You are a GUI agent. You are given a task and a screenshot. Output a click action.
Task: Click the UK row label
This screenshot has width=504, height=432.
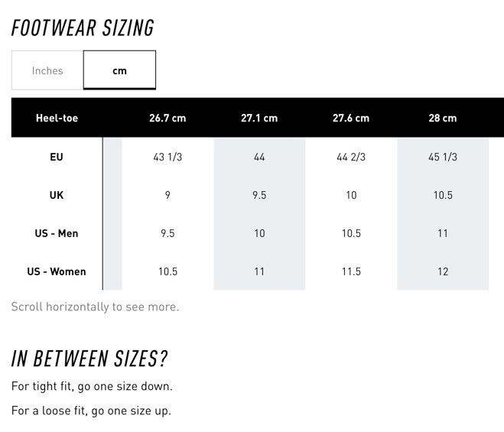pos(57,195)
